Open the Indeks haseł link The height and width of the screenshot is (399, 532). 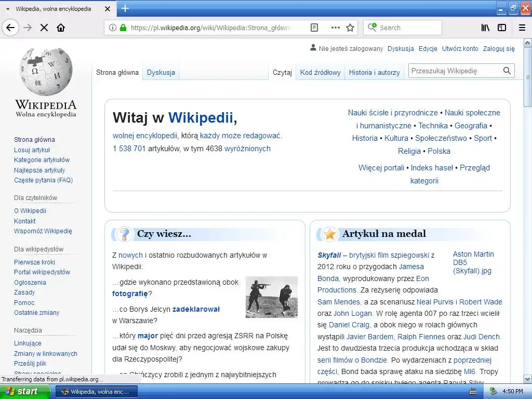pos(432,168)
